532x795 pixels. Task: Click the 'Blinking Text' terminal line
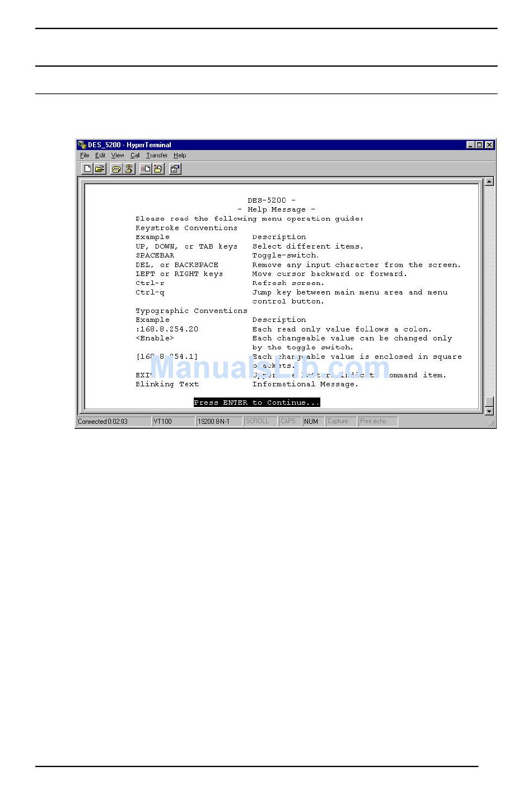[x=167, y=384]
